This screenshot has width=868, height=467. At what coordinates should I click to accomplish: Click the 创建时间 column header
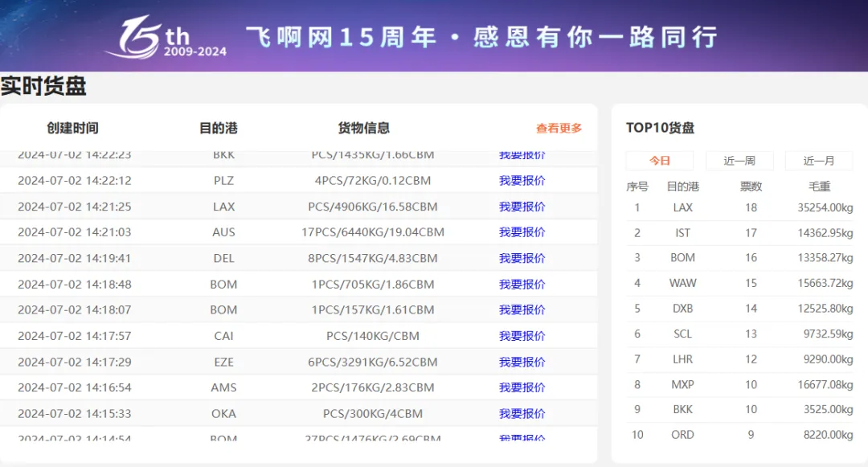[72, 129]
